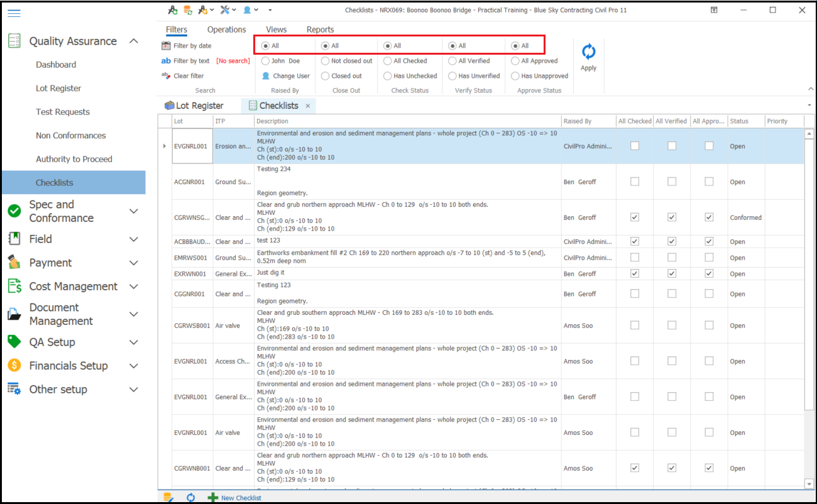Collapse the Quality Assurance section chevron

pos(133,41)
